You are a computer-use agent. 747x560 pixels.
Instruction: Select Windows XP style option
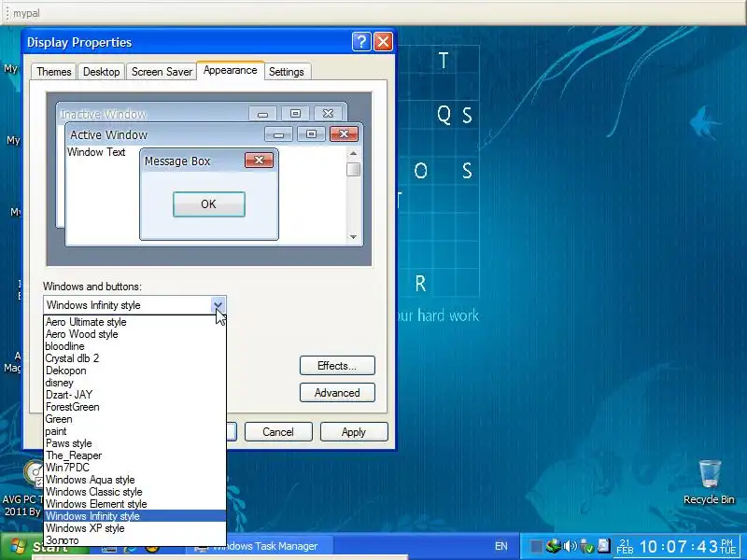point(134,528)
